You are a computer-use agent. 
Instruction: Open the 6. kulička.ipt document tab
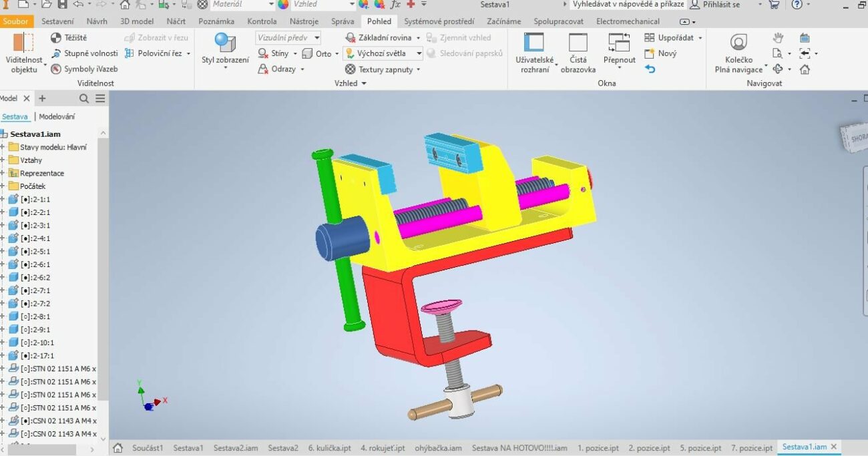click(x=329, y=448)
